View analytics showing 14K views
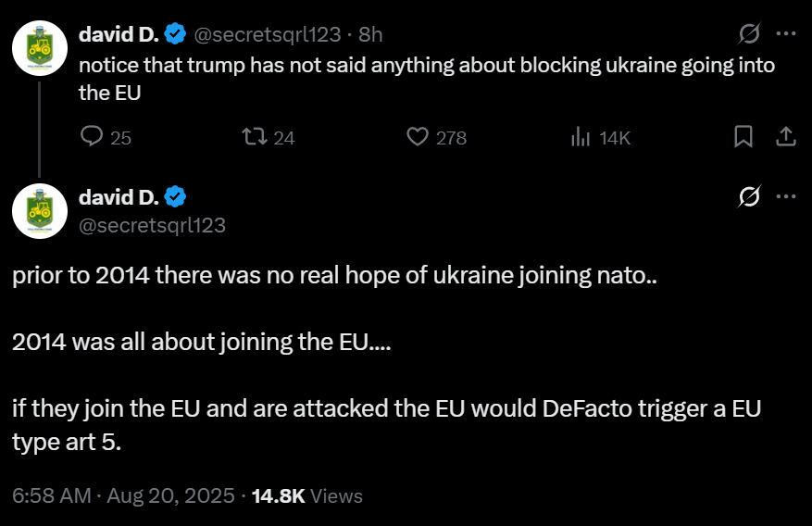 600,138
